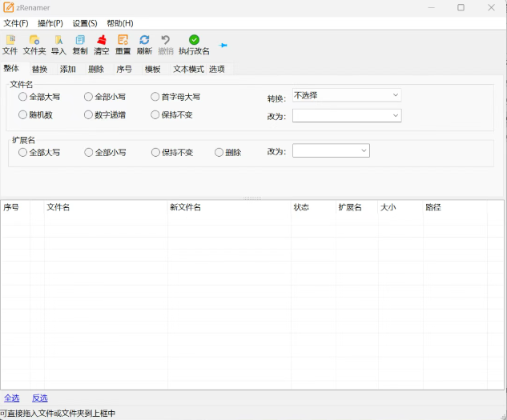This screenshot has height=420, width=507.
Task: Open the 转换 dropdown showing 不选择
Action: pyautogui.click(x=347, y=95)
